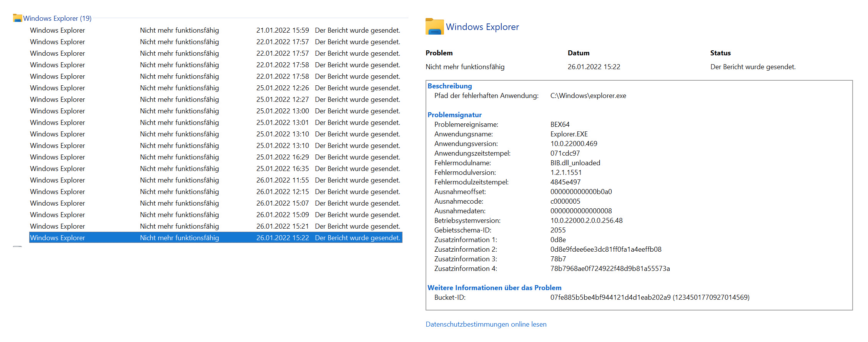Click exception data 0000000000000008
868x342 pixels.
581,211
